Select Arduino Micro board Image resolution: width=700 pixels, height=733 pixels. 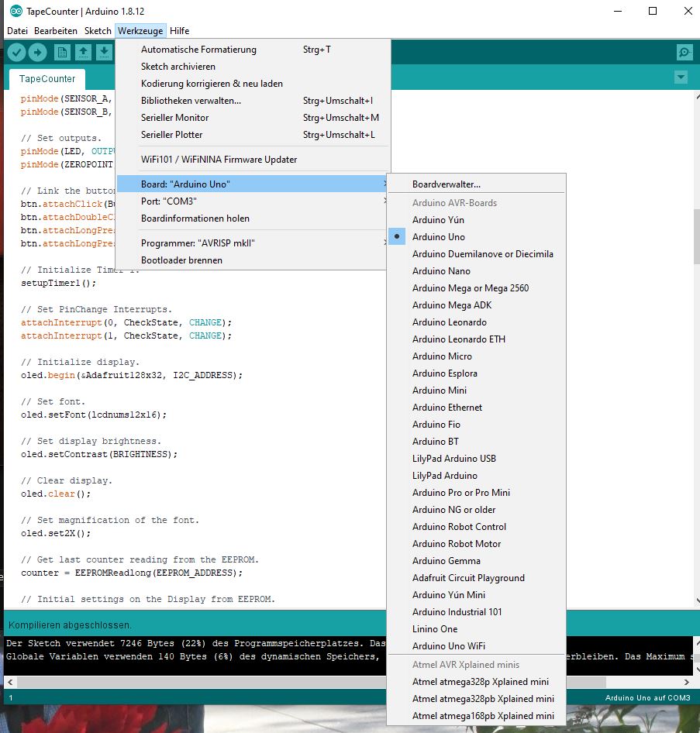pos(477,356)
